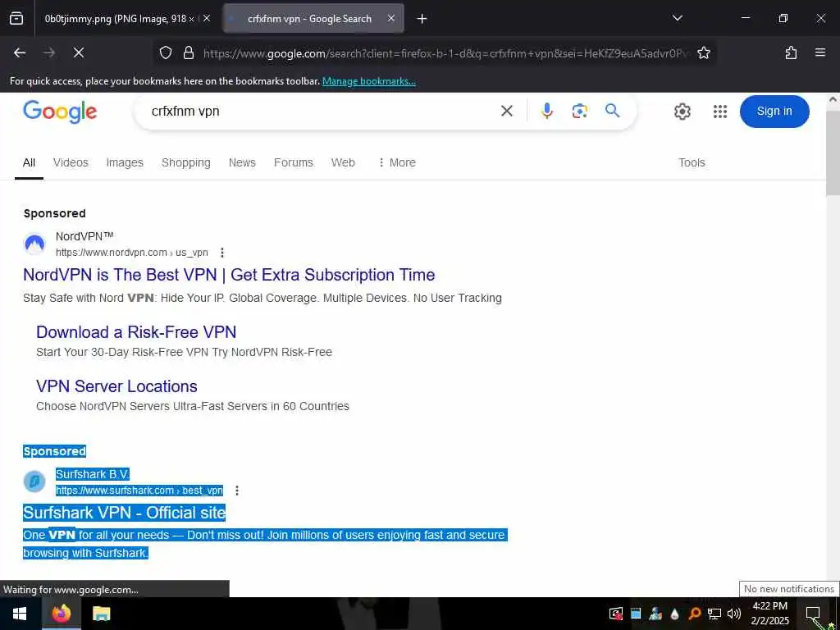Screen dimensions: 840x630
Task: Open the Firefox extensions panel
Action: pos(791,52)
